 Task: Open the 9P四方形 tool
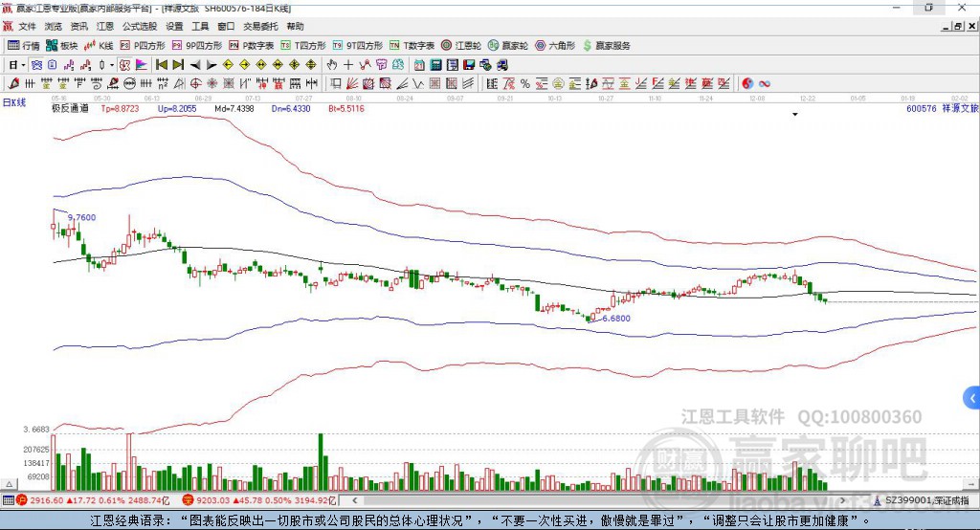click(197, 46)
